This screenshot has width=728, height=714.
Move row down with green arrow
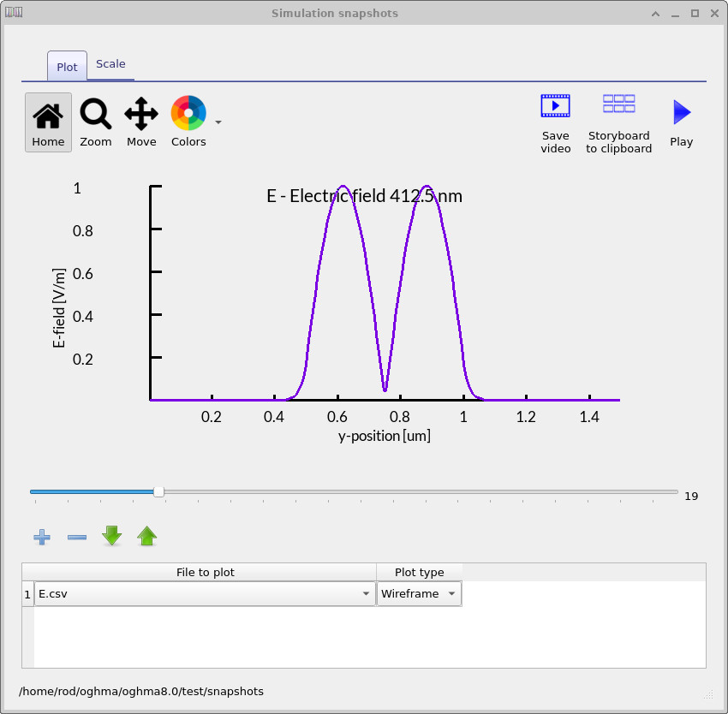pyautogui.click(x=112, y=537)
